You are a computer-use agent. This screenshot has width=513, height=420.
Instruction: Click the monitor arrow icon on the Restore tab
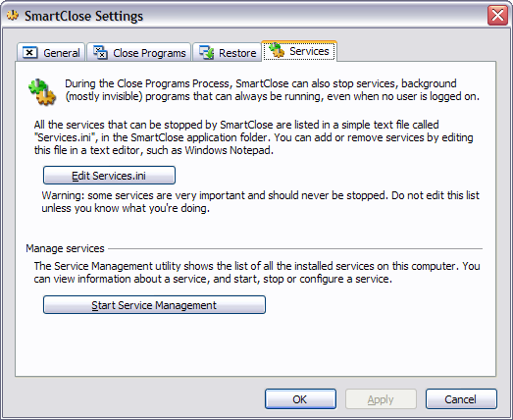pyautogui.click(x=206, y=52)
